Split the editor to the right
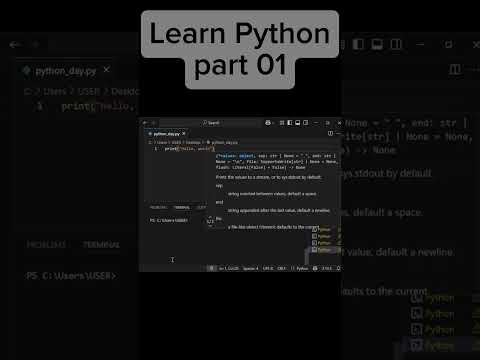 [x=330, y=133]
